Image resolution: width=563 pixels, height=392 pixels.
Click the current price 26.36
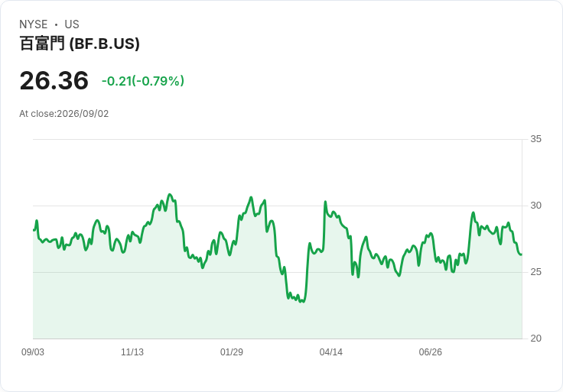click(54, 80)
